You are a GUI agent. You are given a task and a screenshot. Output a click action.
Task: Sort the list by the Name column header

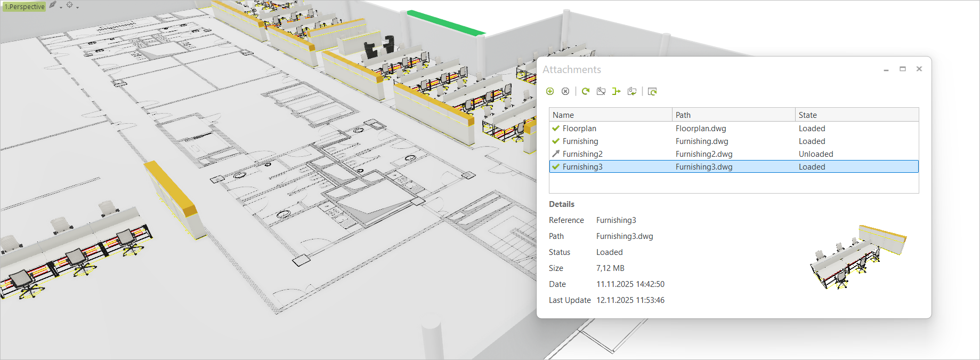tap(611, 115)
